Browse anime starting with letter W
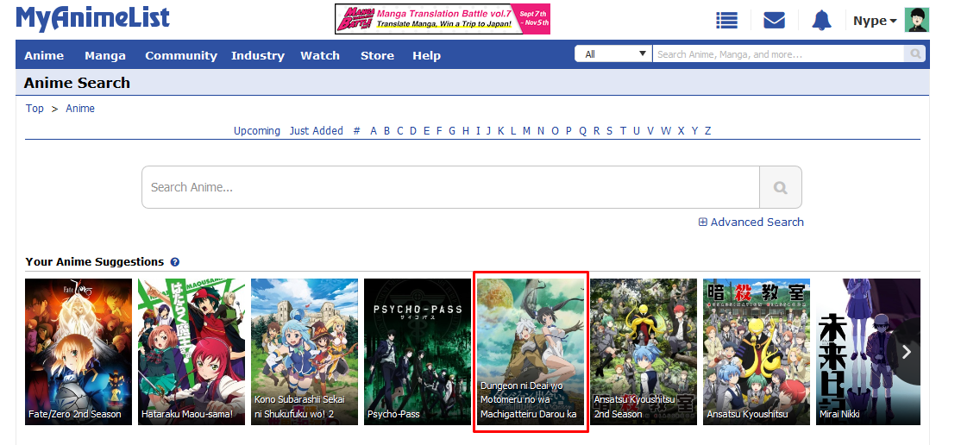This screenshot has height=445, width=980. point(666,130)
